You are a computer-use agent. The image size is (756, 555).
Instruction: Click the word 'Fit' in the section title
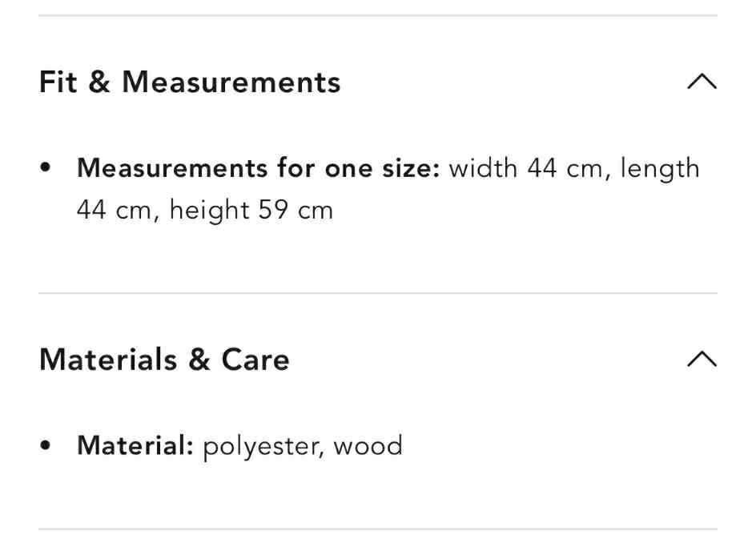(x=58, y=82)
